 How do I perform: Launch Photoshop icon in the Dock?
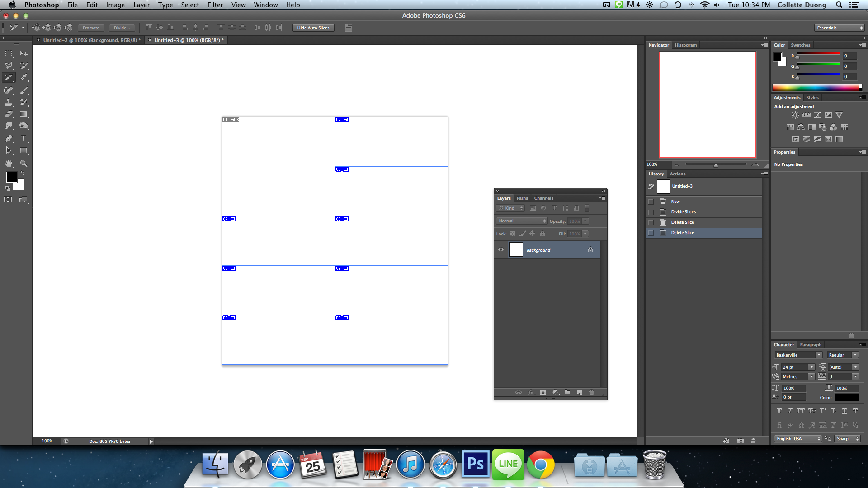pos(475,464)
